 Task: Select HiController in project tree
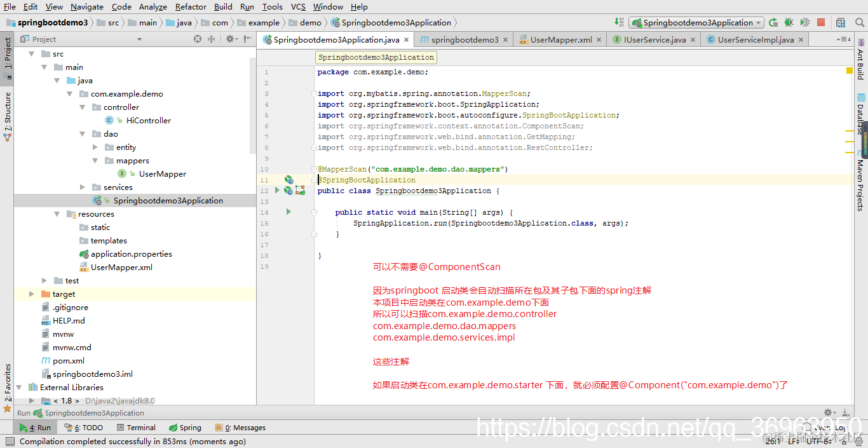click(x=148, y=120)
